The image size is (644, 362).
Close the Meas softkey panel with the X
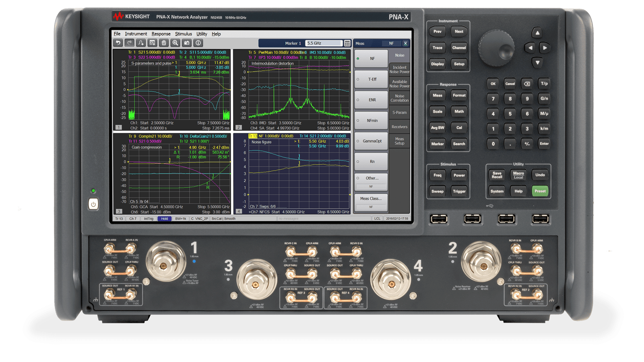[405, 43]
